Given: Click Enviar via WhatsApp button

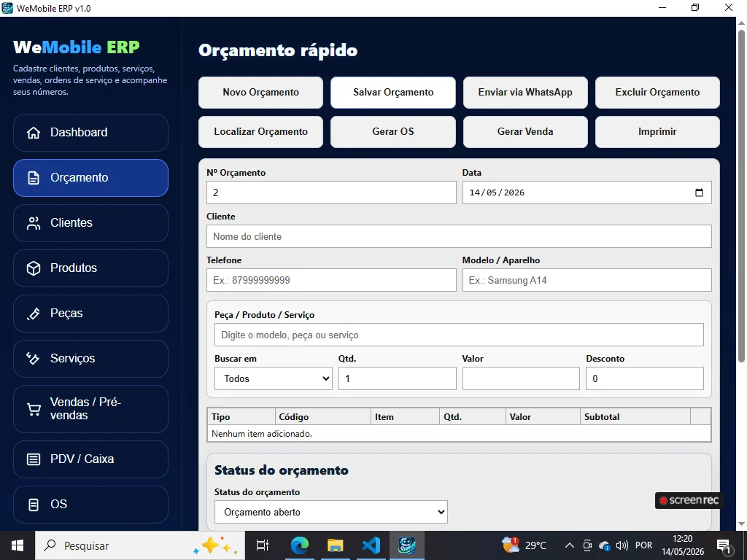Looking at the screenshot, I should pos(525,93).
